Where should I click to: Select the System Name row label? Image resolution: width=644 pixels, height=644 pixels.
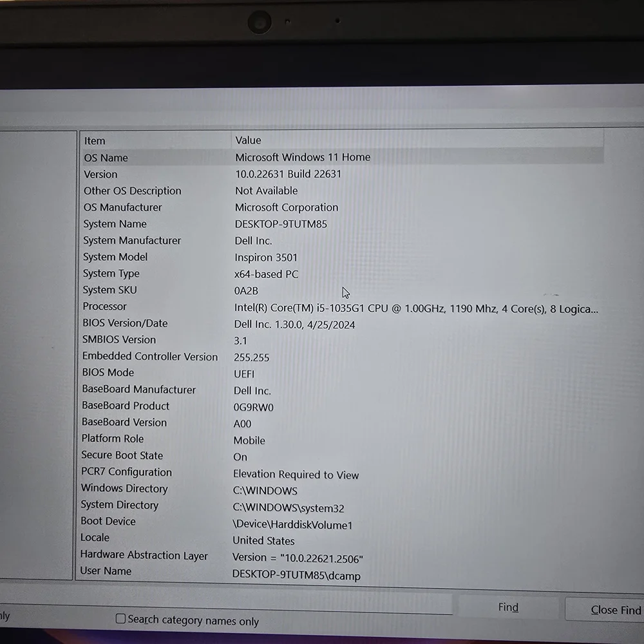[115, 224]
